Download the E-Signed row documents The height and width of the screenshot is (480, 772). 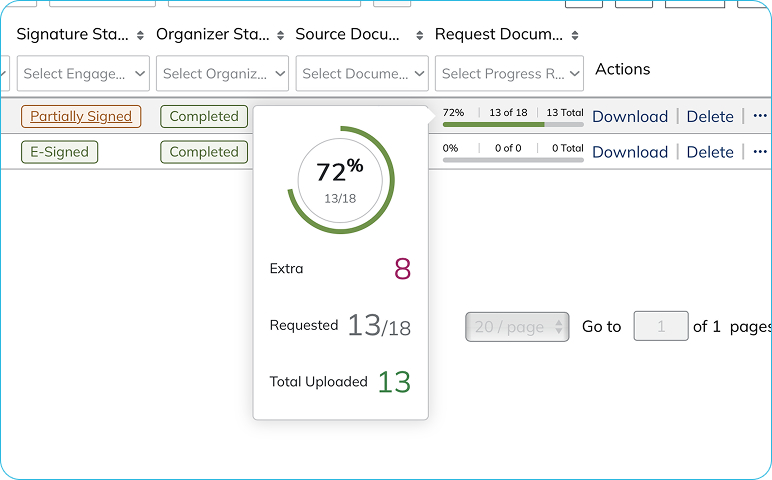(x=630, y=152)
